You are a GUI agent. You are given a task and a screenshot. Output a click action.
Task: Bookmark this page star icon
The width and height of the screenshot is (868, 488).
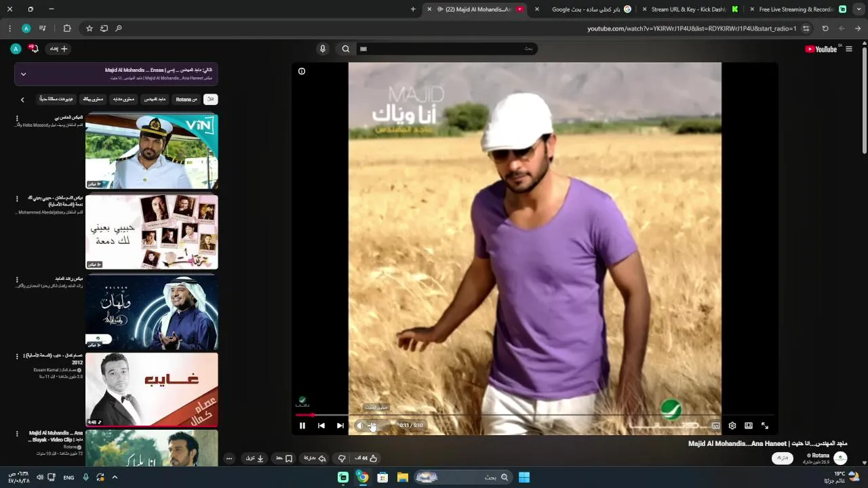coord(89,28)
